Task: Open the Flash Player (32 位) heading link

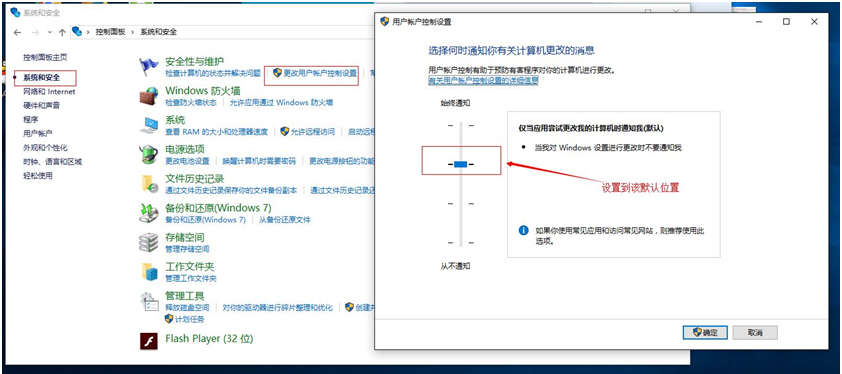Action: (209, 339)
